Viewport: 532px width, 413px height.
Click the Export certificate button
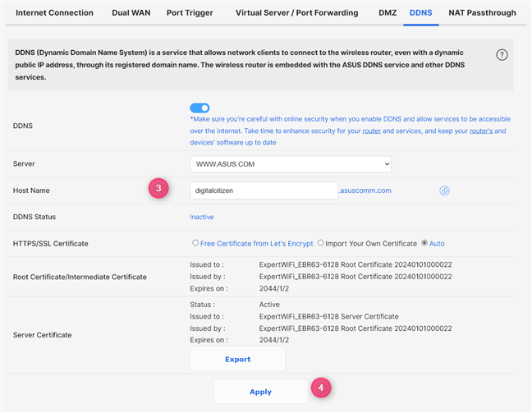pyautogui.click(x=237, y=359)
